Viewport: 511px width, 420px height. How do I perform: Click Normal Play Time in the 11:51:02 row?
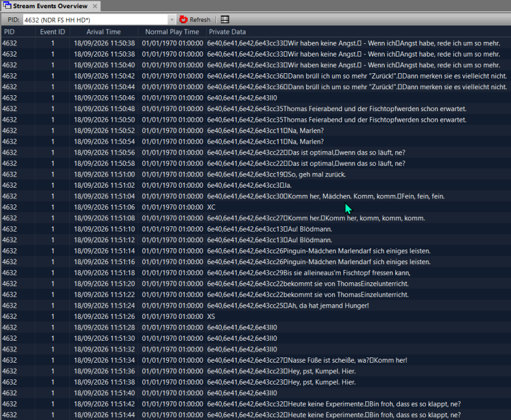point(172,185)
